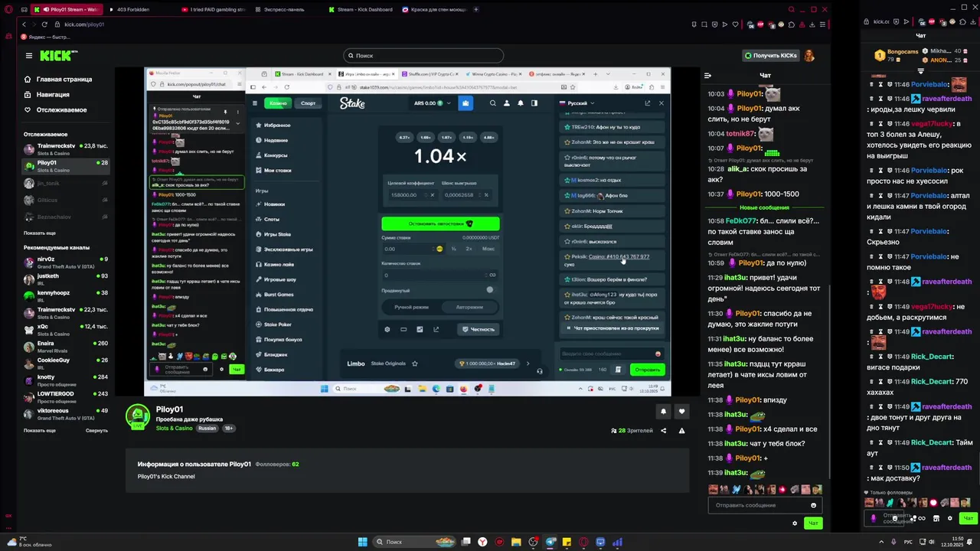Viewport: 980px width, 551px height.
Task: Click the Slots & Casino category link
Action: click(x=175, y=429)
